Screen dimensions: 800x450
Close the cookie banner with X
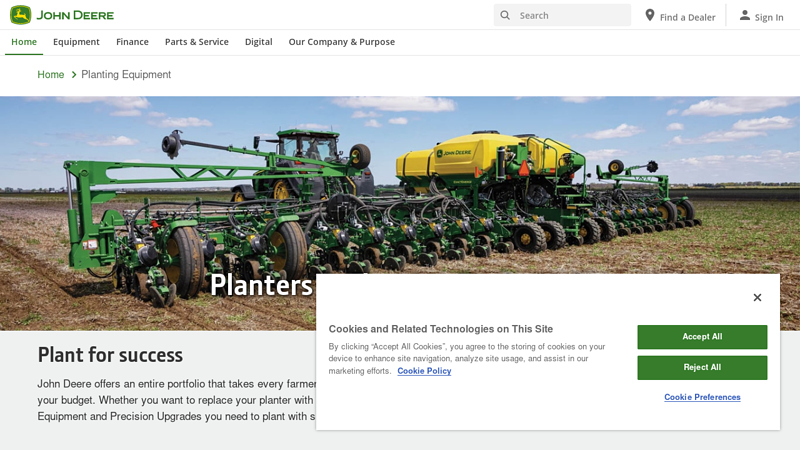[x=757, y=297]
